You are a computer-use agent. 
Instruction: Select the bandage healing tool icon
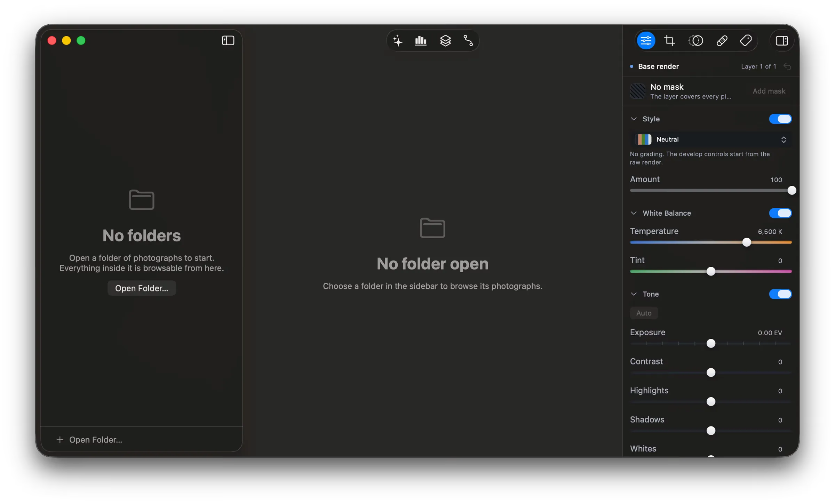click(x=722, y=41)
